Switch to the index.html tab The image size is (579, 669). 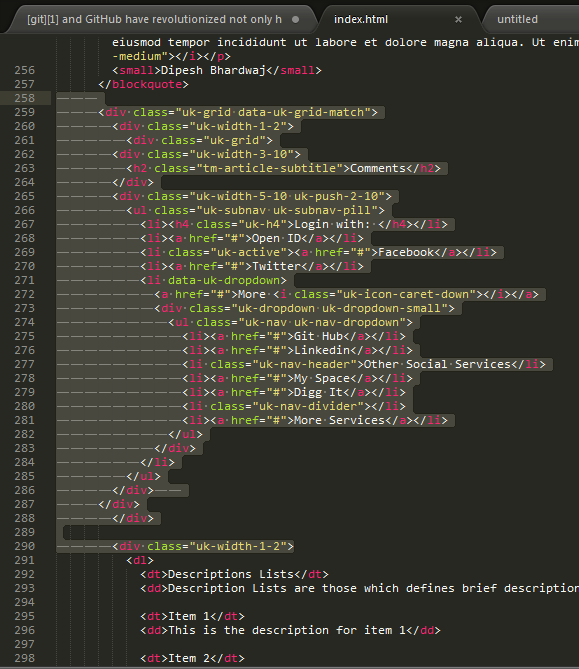pos(361,19)
